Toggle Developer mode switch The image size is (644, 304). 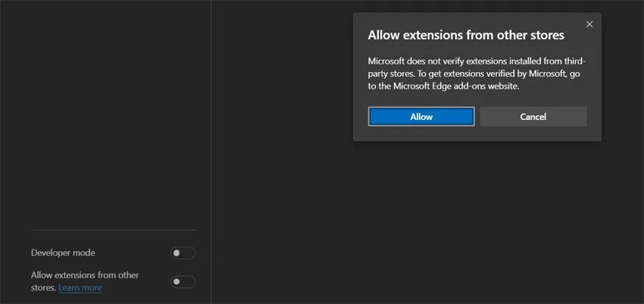183,253
